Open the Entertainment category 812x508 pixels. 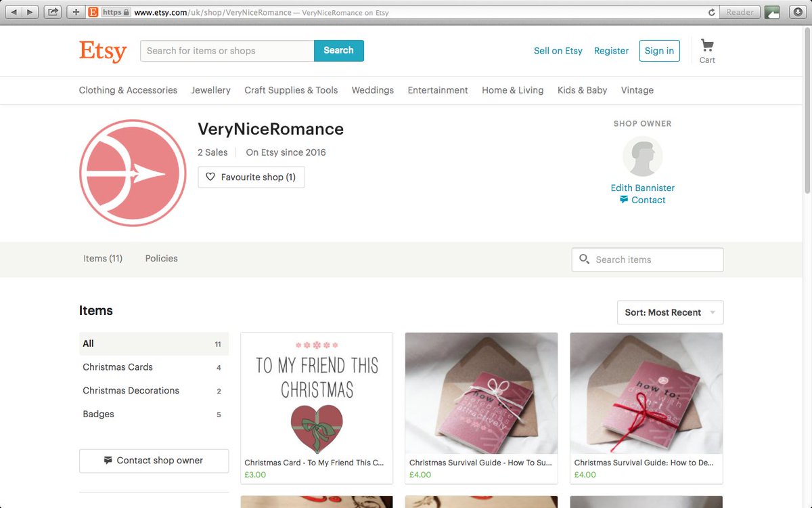[438, 90]
